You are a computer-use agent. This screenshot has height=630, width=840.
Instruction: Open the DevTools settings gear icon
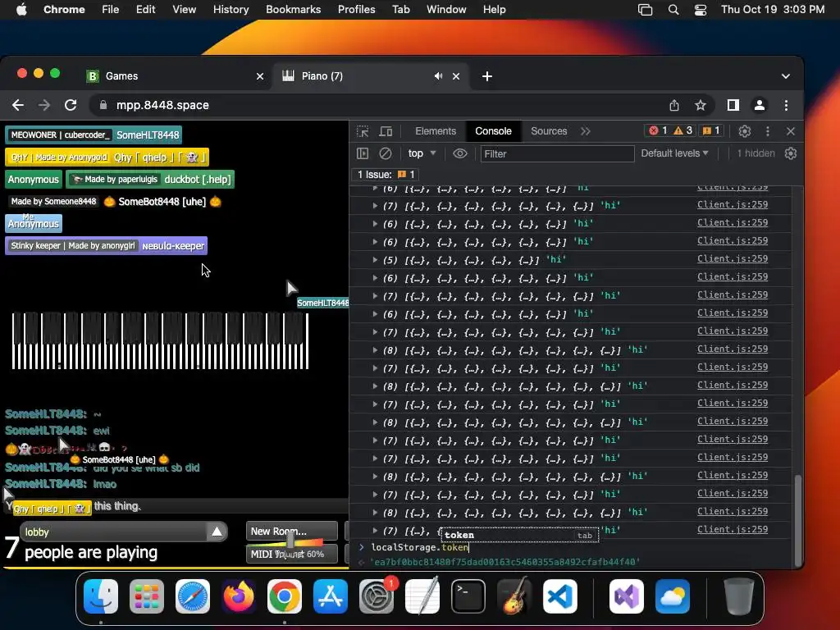point(745,131)
